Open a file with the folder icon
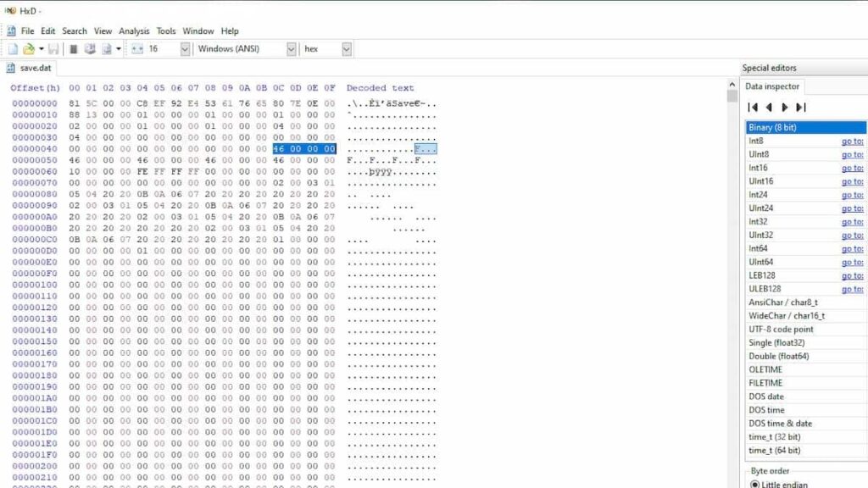The height and width of the screenshot is (488, 868). click(28, 49)
